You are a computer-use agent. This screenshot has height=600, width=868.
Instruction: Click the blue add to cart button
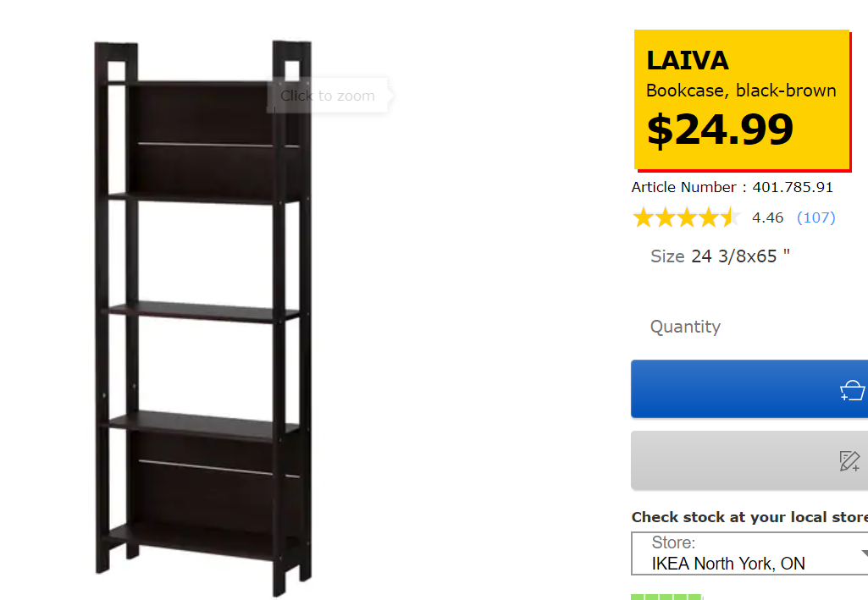pyautogui.click(x=749, y=388)
